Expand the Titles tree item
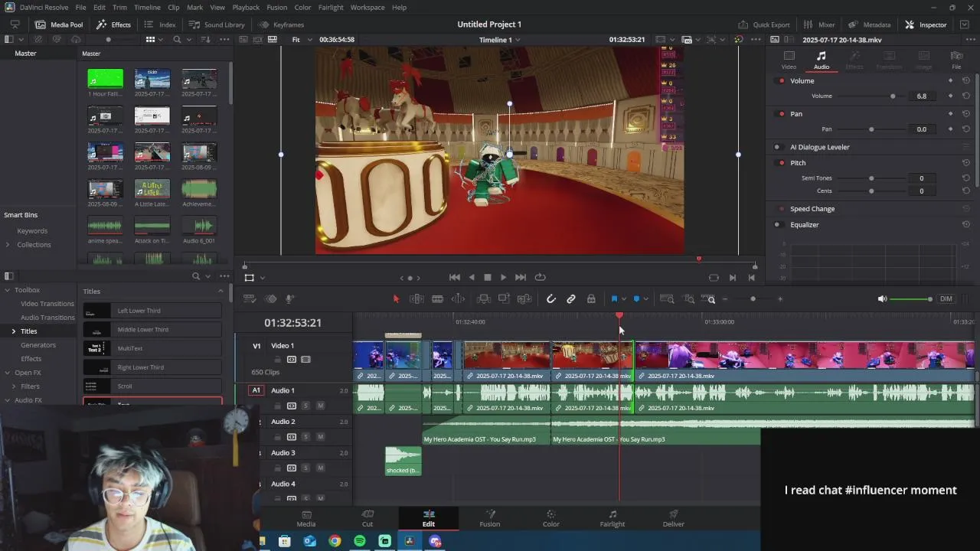Viewport: 980px width, 551px height. [13, 331]
